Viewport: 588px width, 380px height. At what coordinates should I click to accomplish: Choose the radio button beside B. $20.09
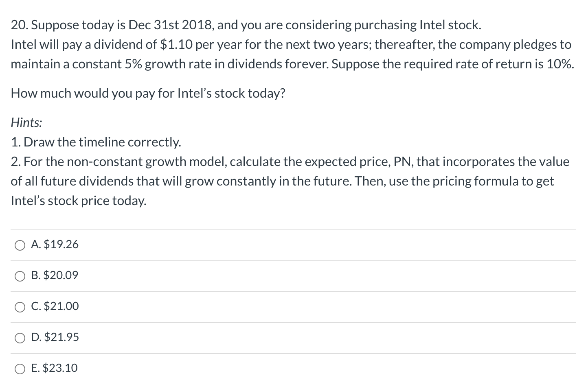click(20, 276)
